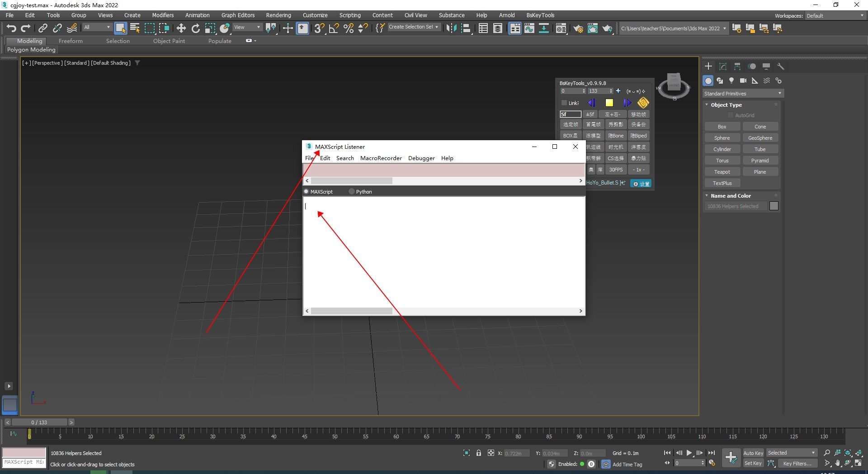
Task: Open the Scripting menu
Action: 350,15
